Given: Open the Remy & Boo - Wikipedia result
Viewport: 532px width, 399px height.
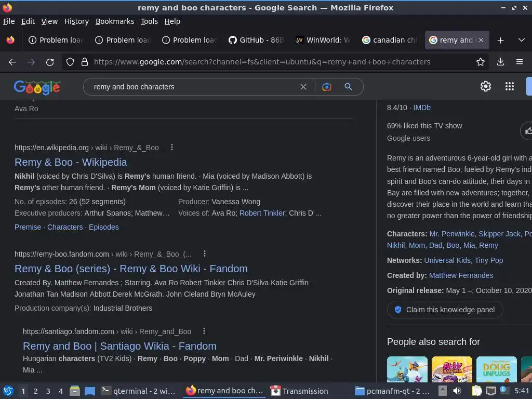Looking at the screenshot, I should point(71,162).
